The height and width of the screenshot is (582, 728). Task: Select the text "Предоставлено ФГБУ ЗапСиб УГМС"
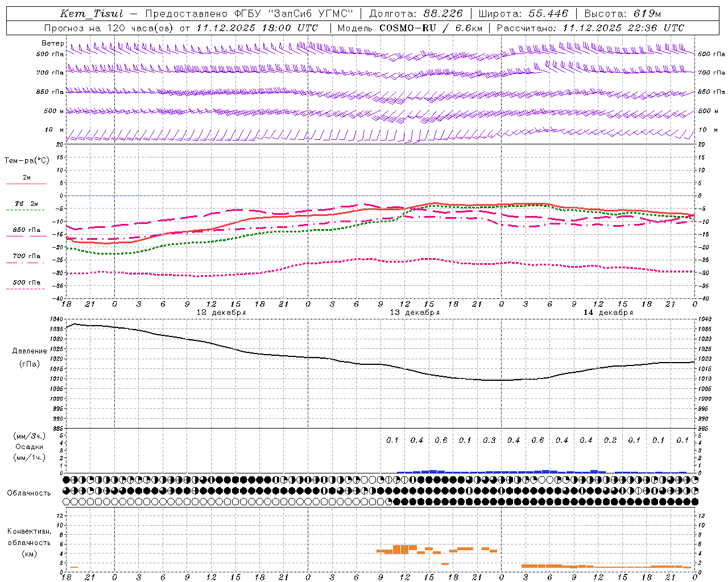click(x=249, y=14)
